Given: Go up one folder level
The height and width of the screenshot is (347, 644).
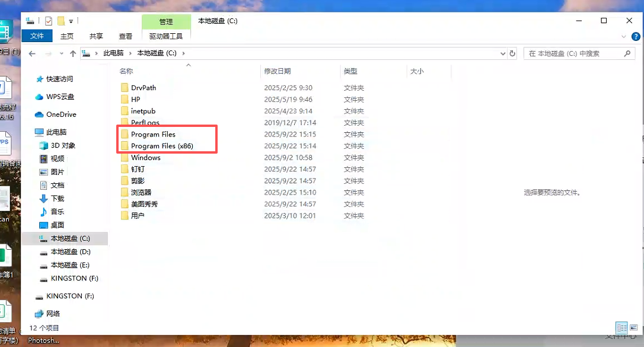Looking at the screenshot, I should 73,53.
